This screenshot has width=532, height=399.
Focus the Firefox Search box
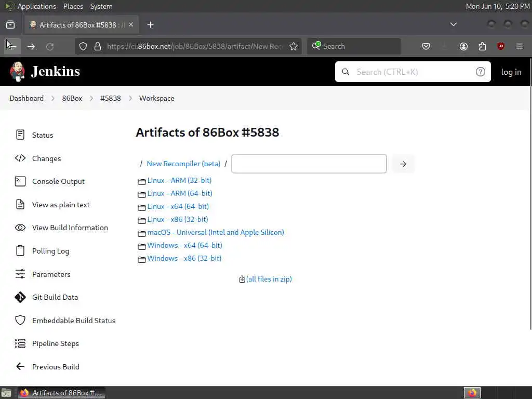pos(353,46)
